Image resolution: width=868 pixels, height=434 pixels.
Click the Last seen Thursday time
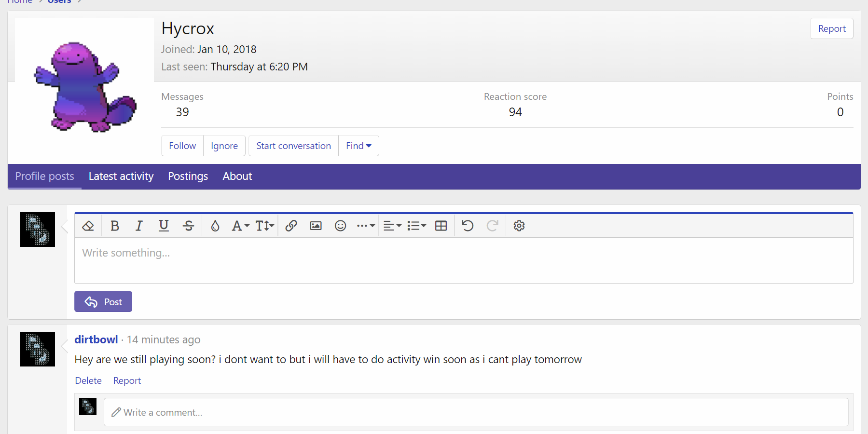click(x=259, y=67)
